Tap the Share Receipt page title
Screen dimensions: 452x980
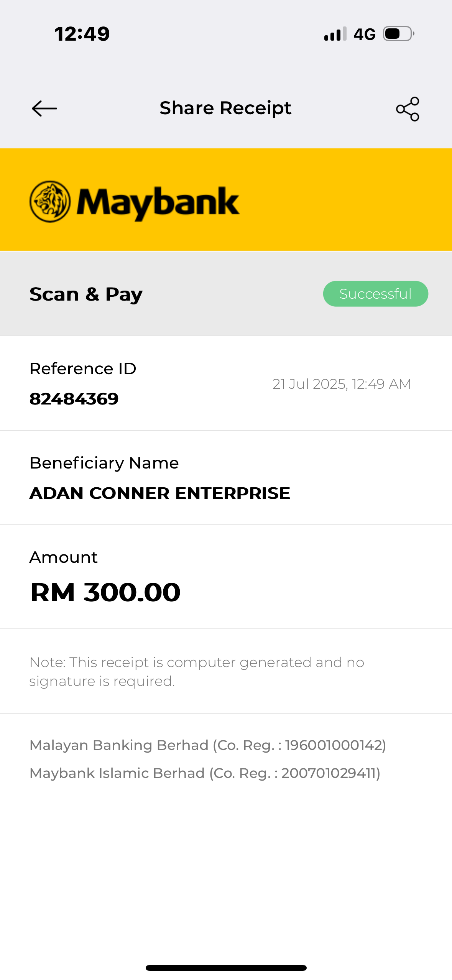(225, 108)
